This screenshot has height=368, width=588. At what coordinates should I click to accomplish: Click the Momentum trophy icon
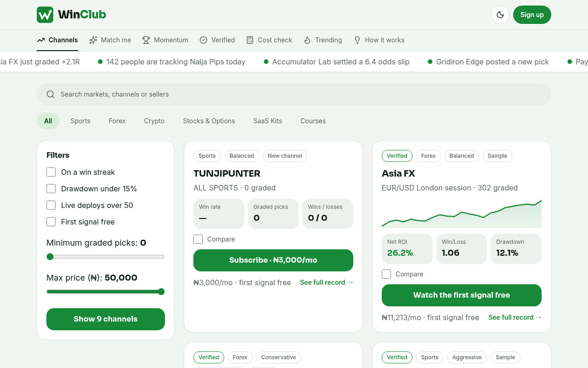tap(146, 40)
